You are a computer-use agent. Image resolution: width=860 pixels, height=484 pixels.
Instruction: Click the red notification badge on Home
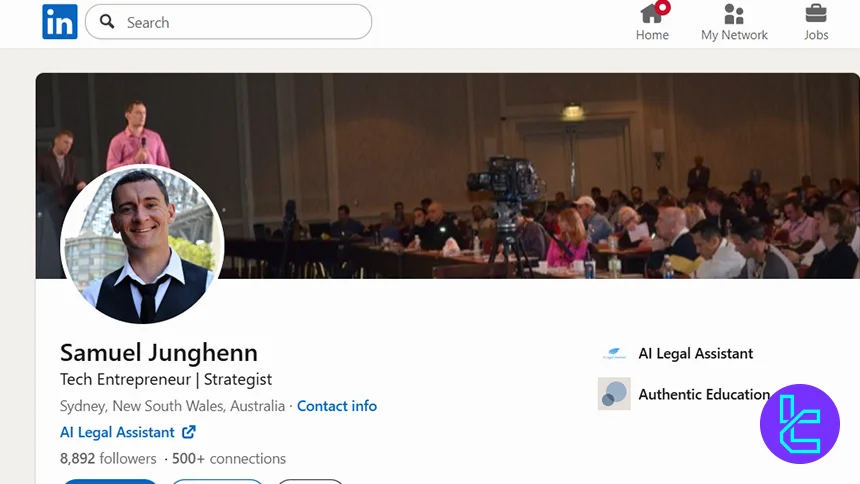click(x=663, y=7)
